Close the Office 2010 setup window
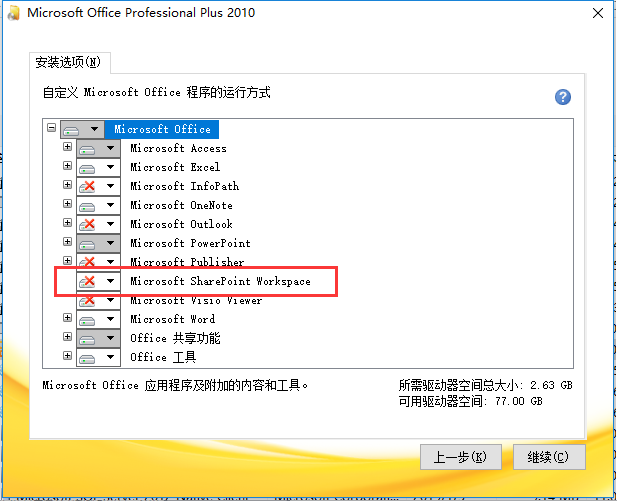Image resolution: width=617 pixels, height=501 pixels. pyautogui.click(x=598, y=13)
